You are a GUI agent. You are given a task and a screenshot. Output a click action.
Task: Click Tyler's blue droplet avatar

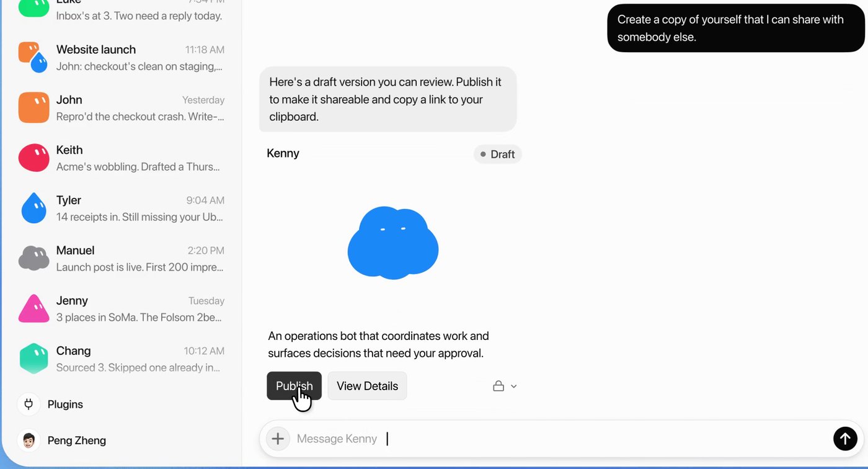[33, 208]
